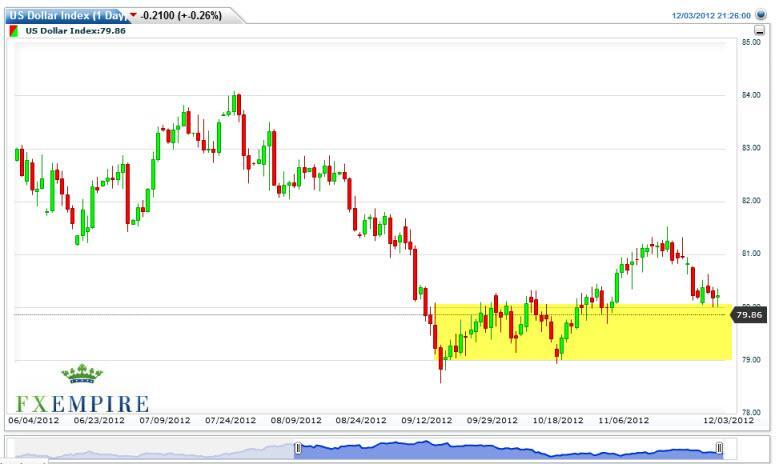Click the 06/23/2012 date axis label
The height and width of the screenshot is (464, 782).
(99, 420)
